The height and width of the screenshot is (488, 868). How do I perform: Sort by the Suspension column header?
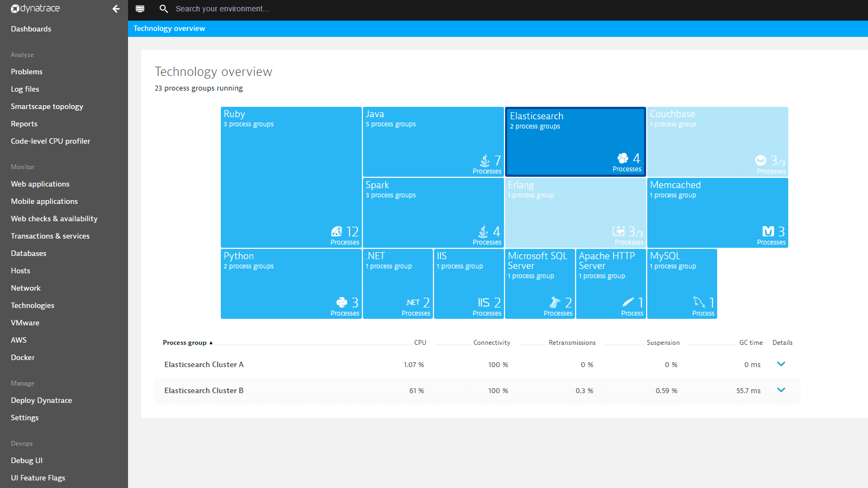click(x=663, y=343)
